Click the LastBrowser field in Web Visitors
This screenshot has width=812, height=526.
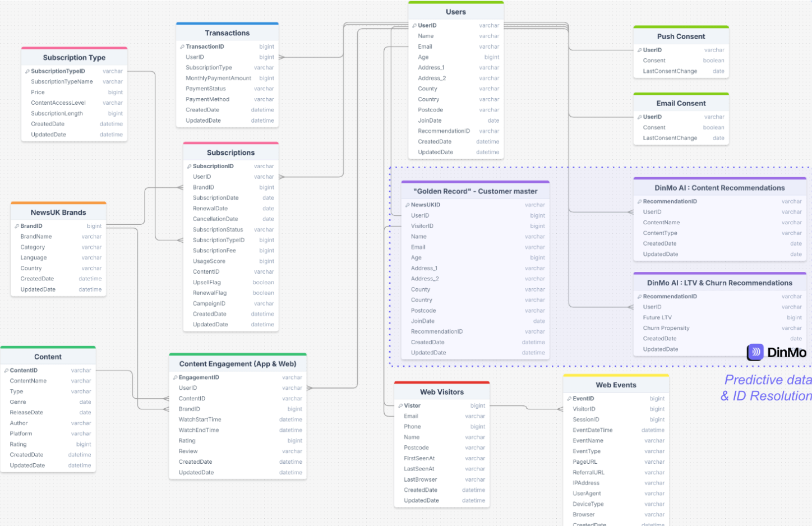[442, 479]
